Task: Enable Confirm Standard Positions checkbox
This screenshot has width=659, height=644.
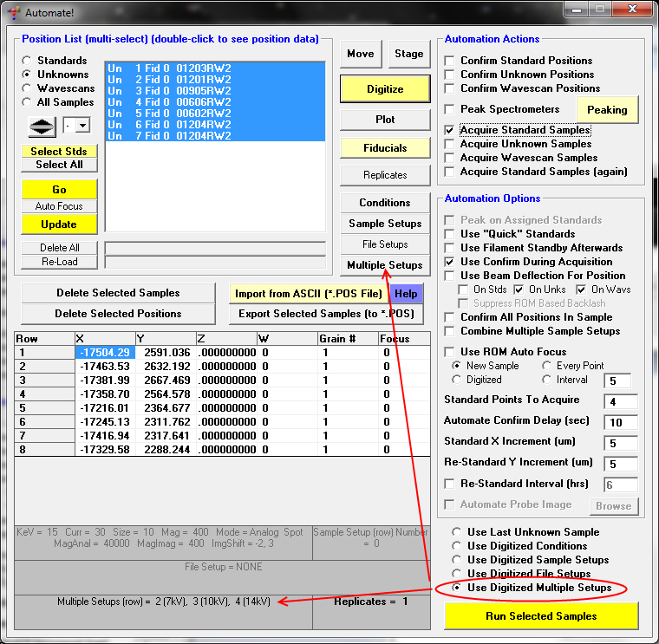Action: pyautogui.click(x=449, y=61)
